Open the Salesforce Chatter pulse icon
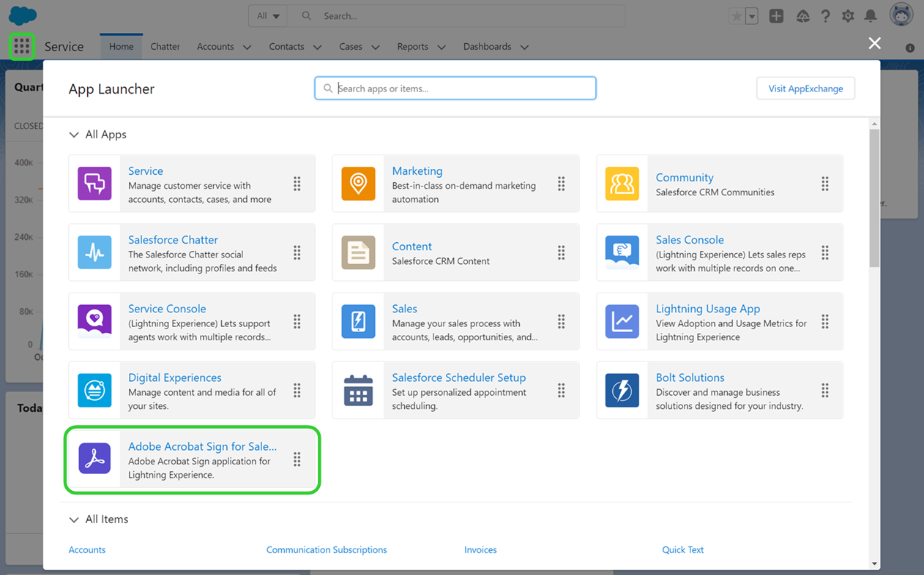 coord(94,252)
